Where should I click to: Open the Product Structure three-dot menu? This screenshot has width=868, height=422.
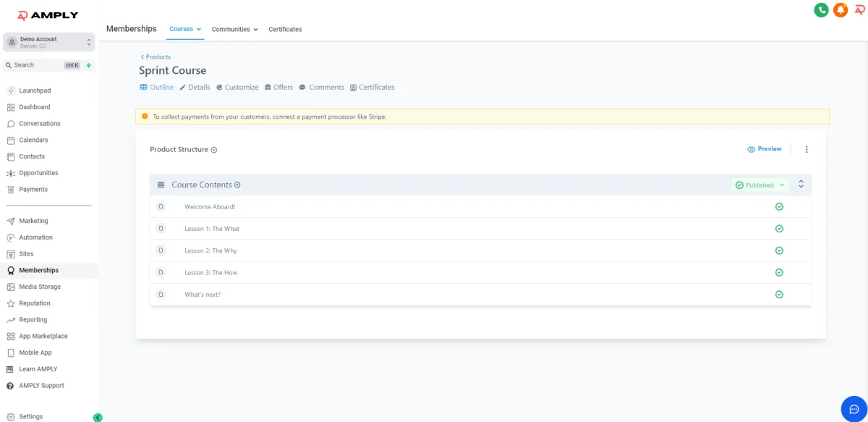coord(807,149)
